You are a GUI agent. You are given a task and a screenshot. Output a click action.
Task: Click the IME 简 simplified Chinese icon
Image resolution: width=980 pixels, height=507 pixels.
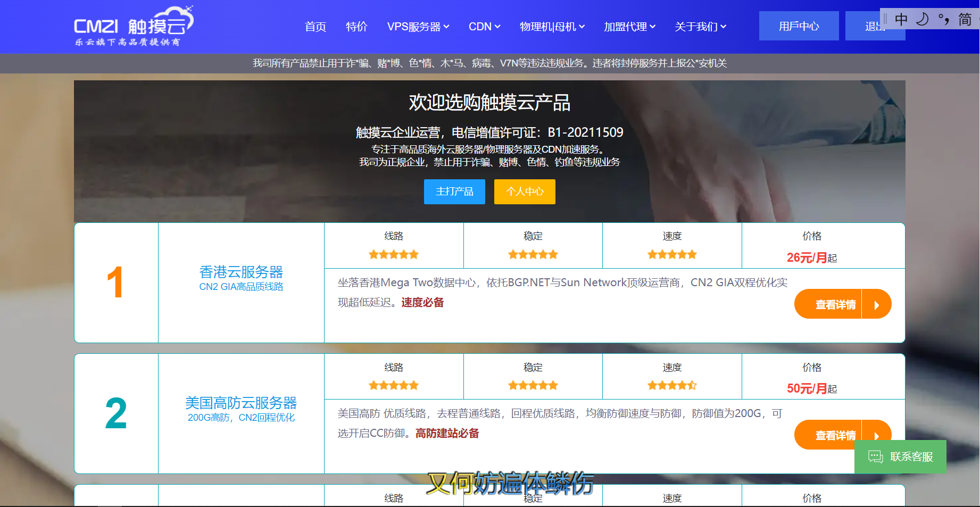(965, 20)
